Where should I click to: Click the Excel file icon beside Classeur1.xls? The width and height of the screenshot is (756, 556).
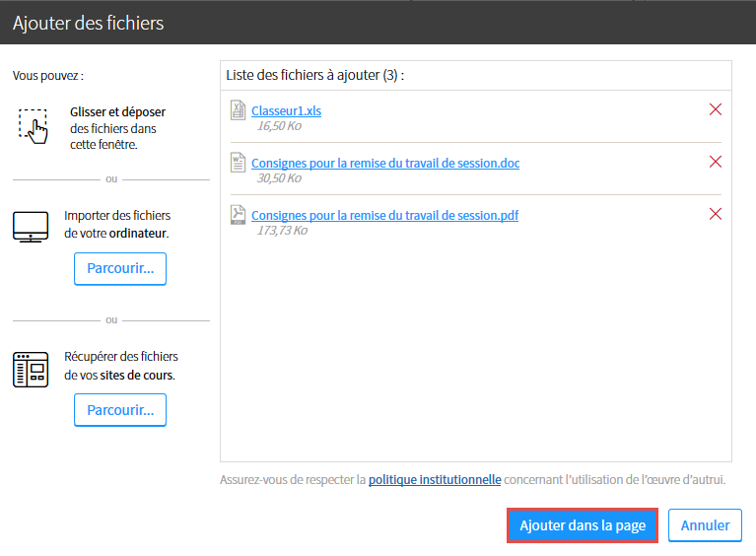pos(238,110)
